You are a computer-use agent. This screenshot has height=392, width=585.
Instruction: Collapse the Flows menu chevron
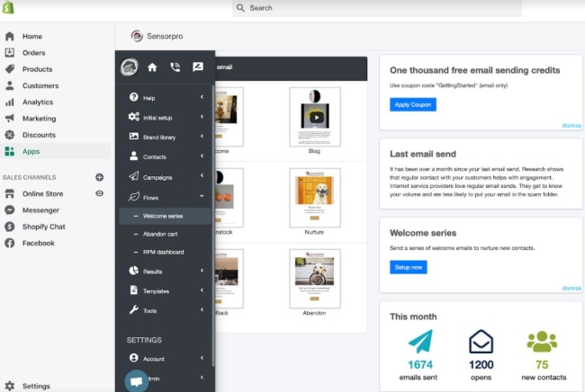pos(202,196)
